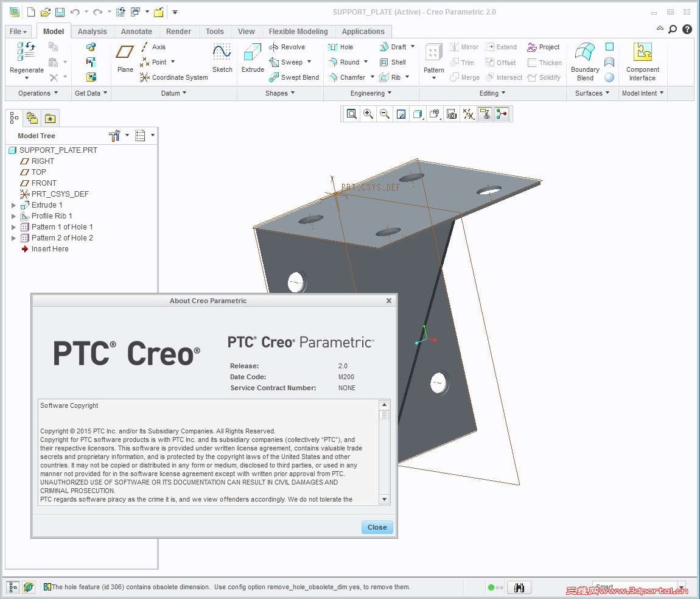
Task: Open the Shapes group dropdown
Action: [x=280, y=93]
